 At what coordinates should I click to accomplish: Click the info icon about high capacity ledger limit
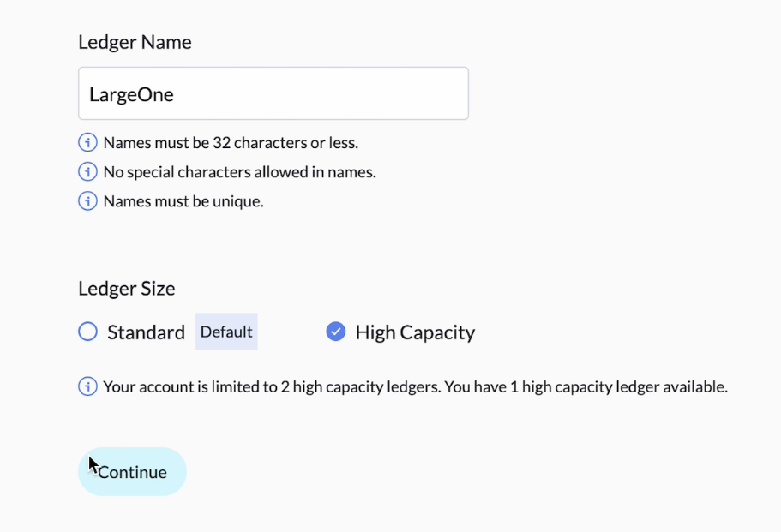coord(87,386)
